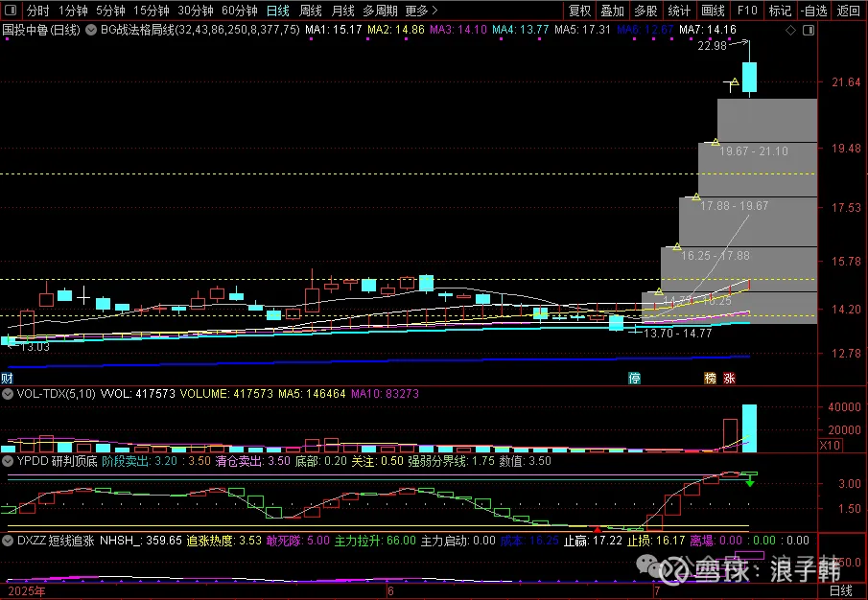Click the 停 suspension event marker

[x=634, y=379]
